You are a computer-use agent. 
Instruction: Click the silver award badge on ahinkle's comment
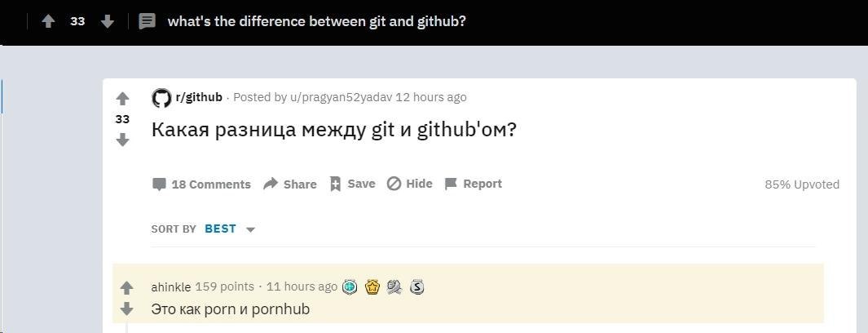(417, 286)
